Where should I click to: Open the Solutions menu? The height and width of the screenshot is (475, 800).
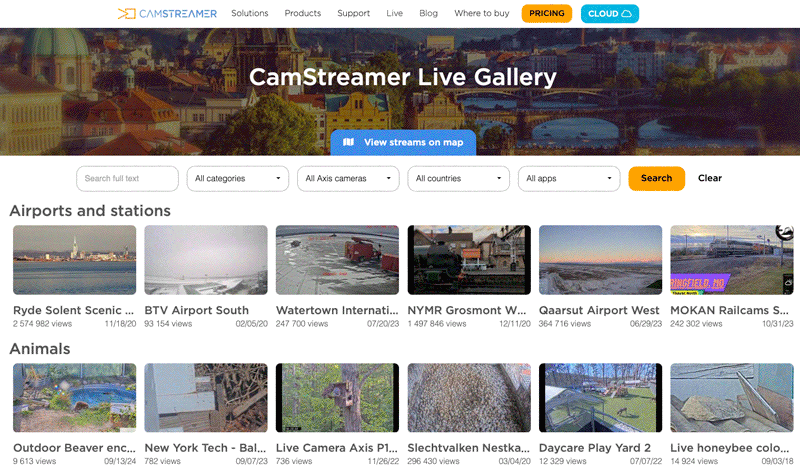tap(249, 14)
